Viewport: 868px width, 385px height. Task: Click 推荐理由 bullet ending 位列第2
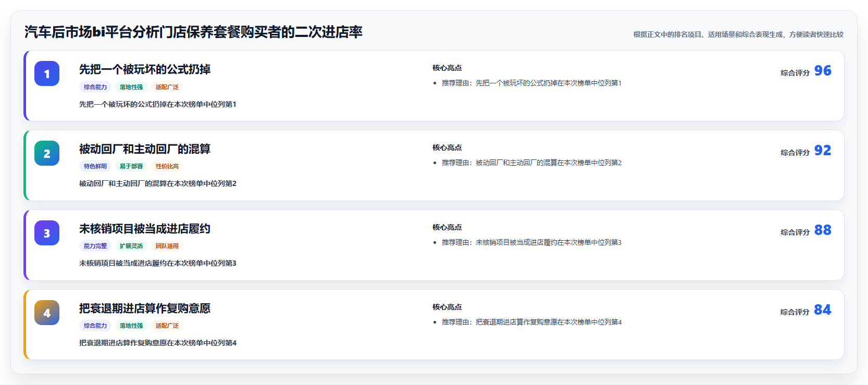pos(531,163)
